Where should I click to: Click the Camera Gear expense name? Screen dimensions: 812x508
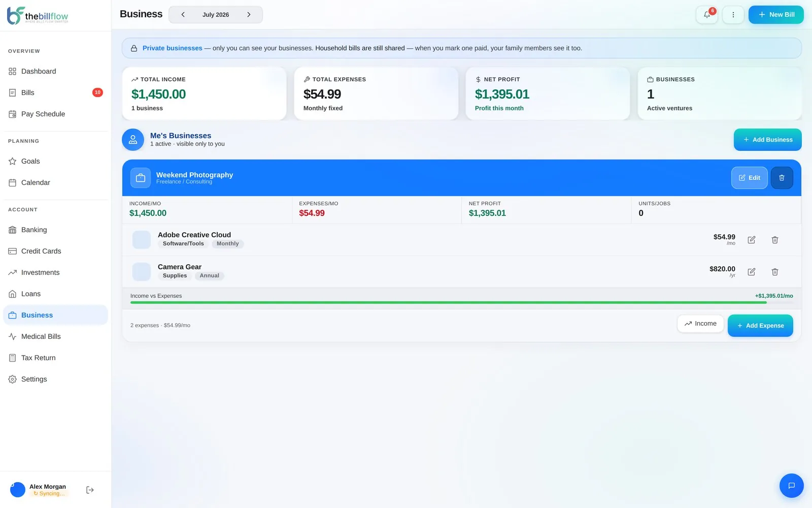pos(180,267)
